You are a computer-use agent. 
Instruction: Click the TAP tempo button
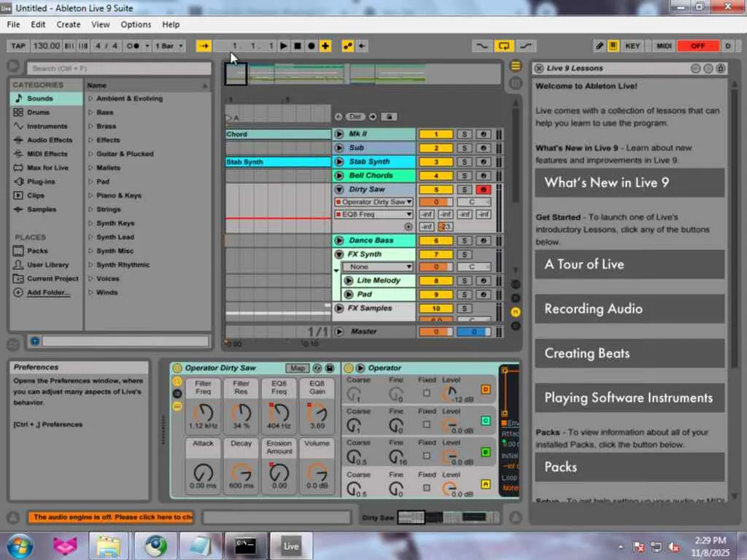18,46
